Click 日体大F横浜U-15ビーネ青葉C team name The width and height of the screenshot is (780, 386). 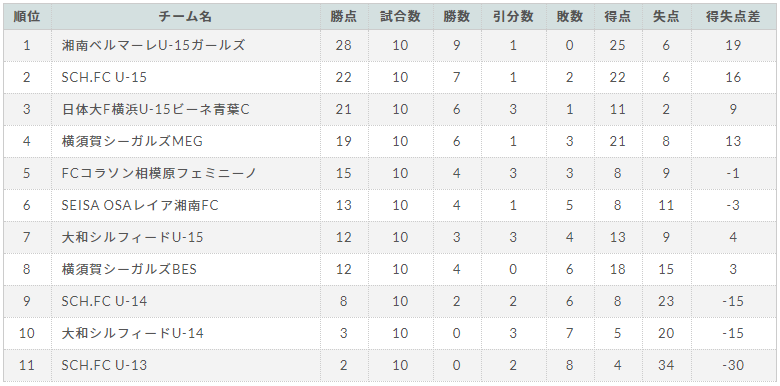click(155, 109)
